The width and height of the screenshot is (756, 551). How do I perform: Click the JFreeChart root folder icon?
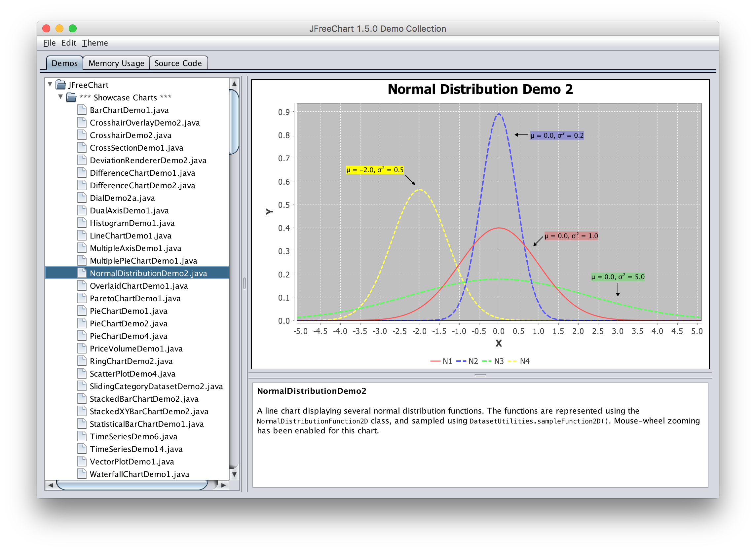point(61,85)
